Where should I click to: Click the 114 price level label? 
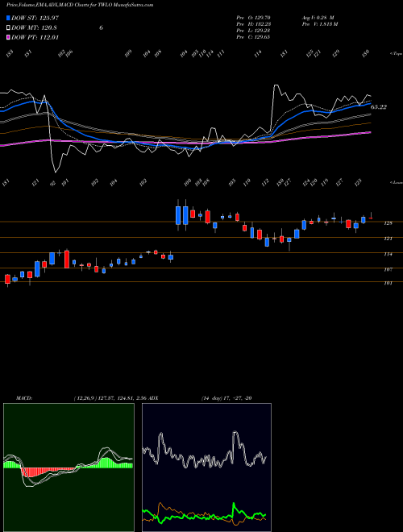(x=388, y=254)
